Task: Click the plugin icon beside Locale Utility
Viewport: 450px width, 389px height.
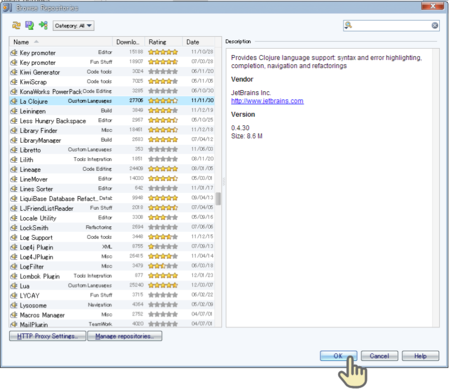Action: coord(14,218)
